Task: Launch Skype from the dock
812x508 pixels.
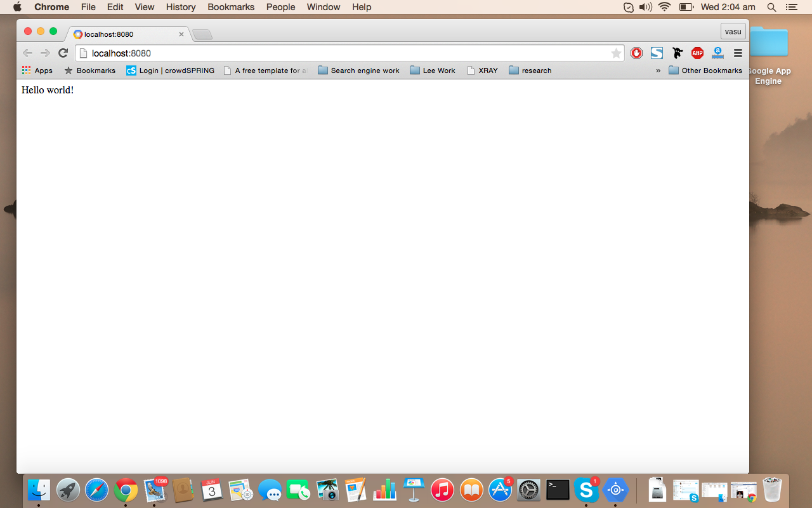Action: (x=586, y=490)
